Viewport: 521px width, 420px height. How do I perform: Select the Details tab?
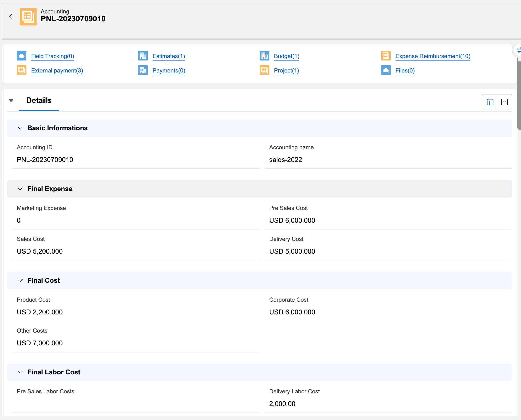point(39,100)
